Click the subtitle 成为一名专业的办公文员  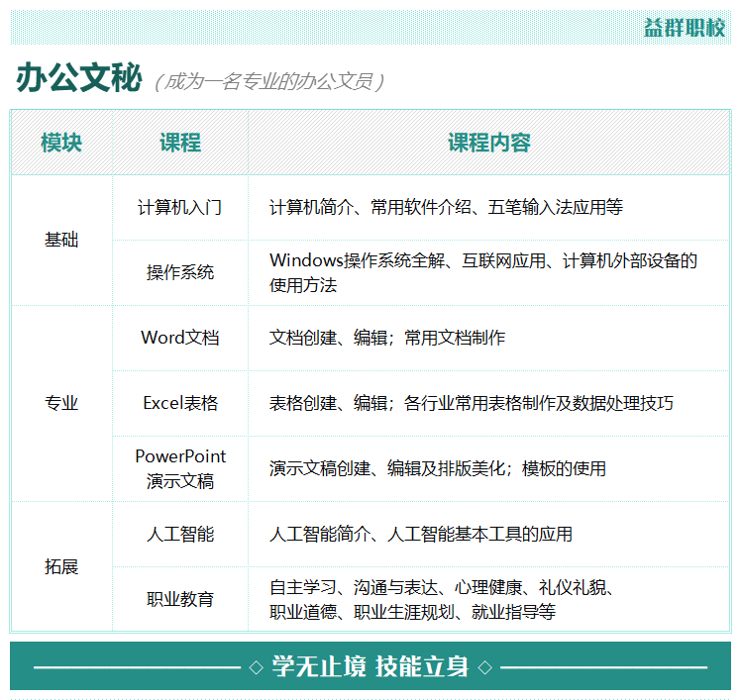(x=269, y=81)
